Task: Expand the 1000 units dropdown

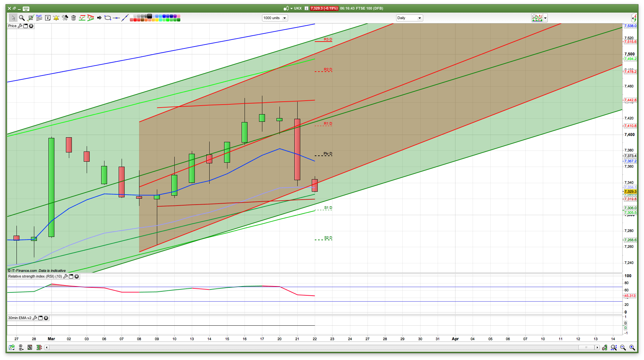Action: [284, 18]
